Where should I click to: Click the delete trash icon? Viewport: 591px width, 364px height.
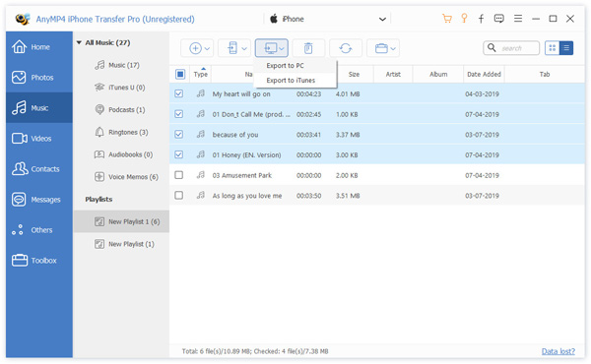[x=308, y=48]
